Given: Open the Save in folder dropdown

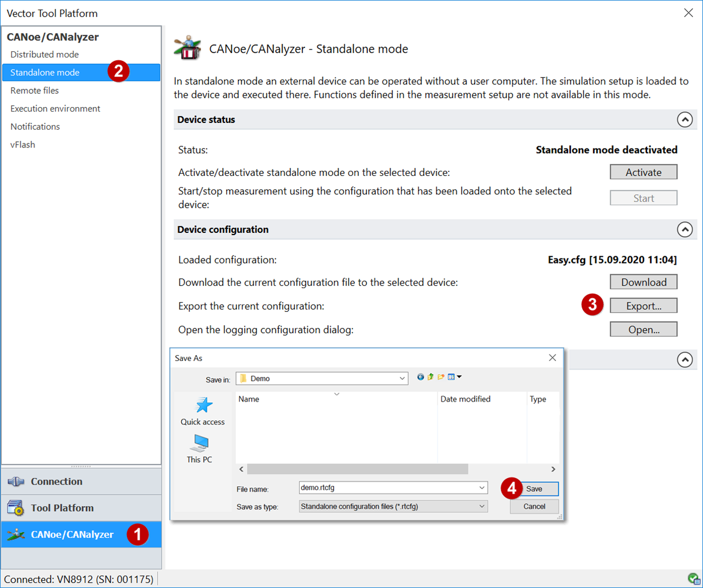Looking at the screenshot, I should (402, 379).
